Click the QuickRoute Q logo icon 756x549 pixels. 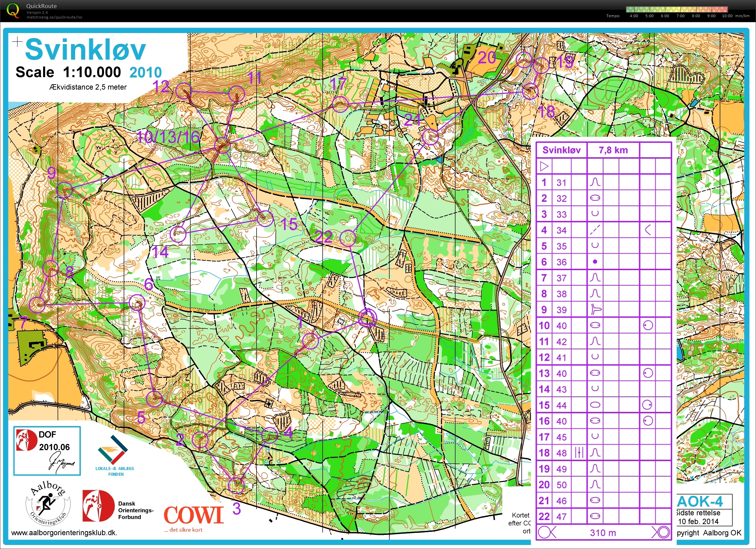13,10
